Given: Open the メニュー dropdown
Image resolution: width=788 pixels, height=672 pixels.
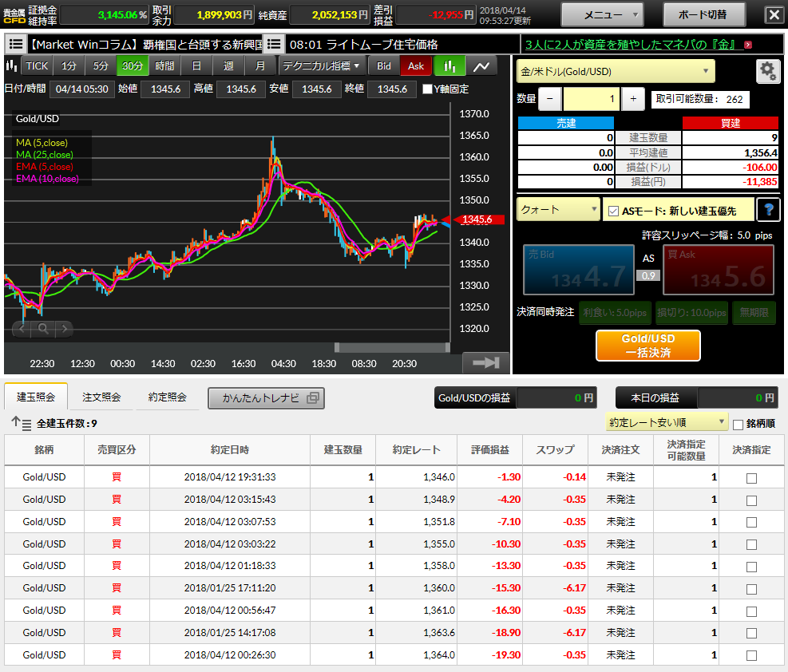Looking at the screenshot, I should (603, 14).
